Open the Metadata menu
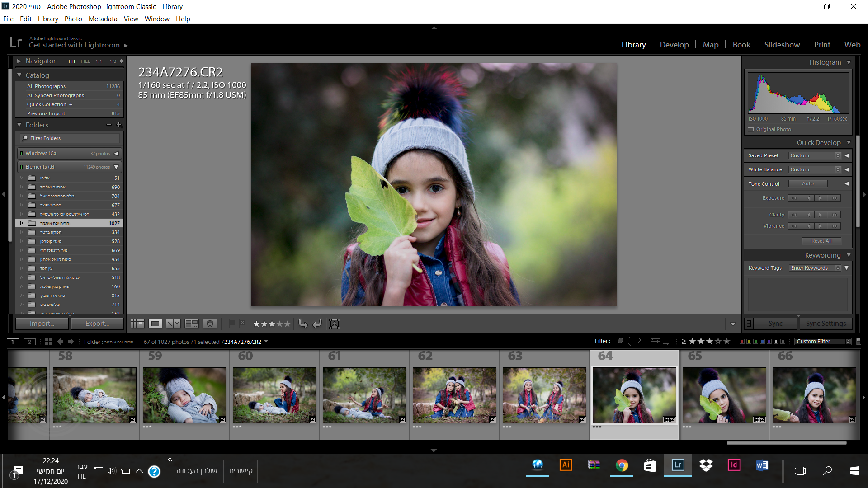The width and height of the screenshot is (868, 488). point(103,19)
